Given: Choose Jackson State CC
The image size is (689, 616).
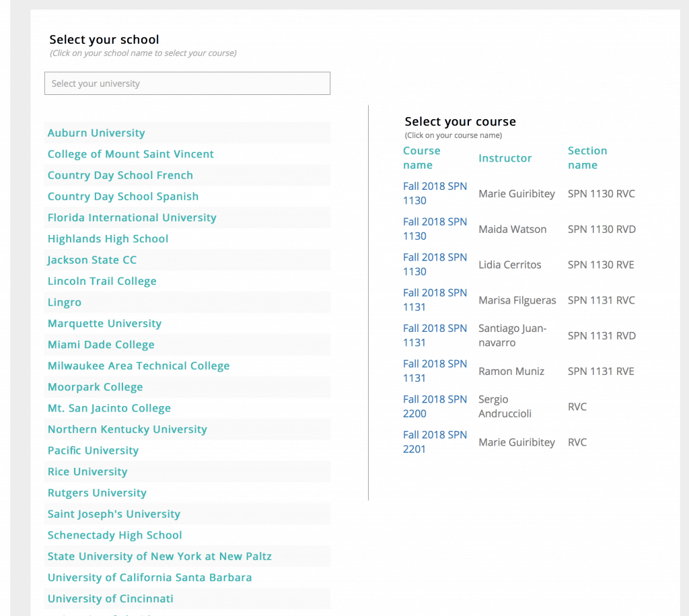Looking at the screenshot, I should [x=92, y=260].
